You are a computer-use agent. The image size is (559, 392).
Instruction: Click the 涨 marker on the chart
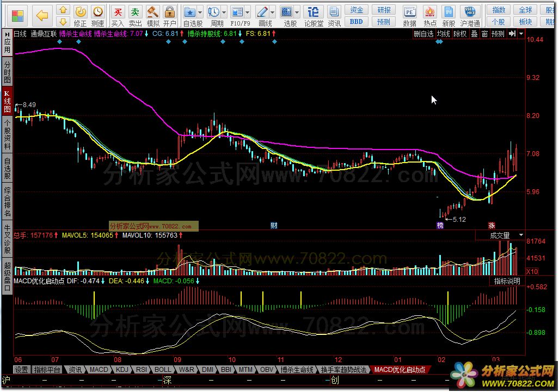pyautogui.click(x=492, y=226)
